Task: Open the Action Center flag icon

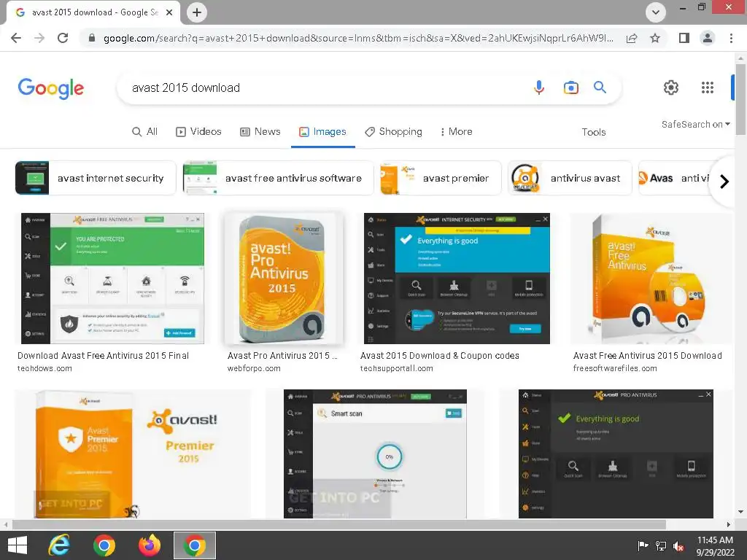Action: [x=643, y=546]
